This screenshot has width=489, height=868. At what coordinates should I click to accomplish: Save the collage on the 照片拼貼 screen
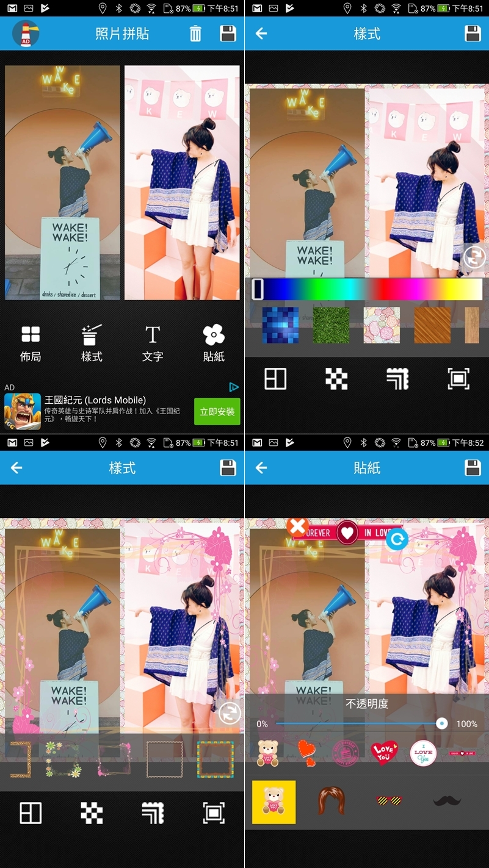click(228, 34)
